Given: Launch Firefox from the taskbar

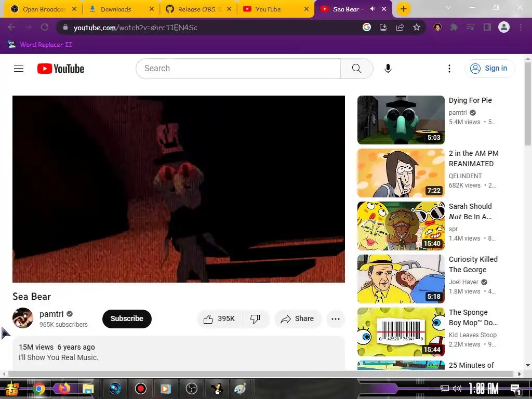Looking at the screenshot, I should [64, 389].
